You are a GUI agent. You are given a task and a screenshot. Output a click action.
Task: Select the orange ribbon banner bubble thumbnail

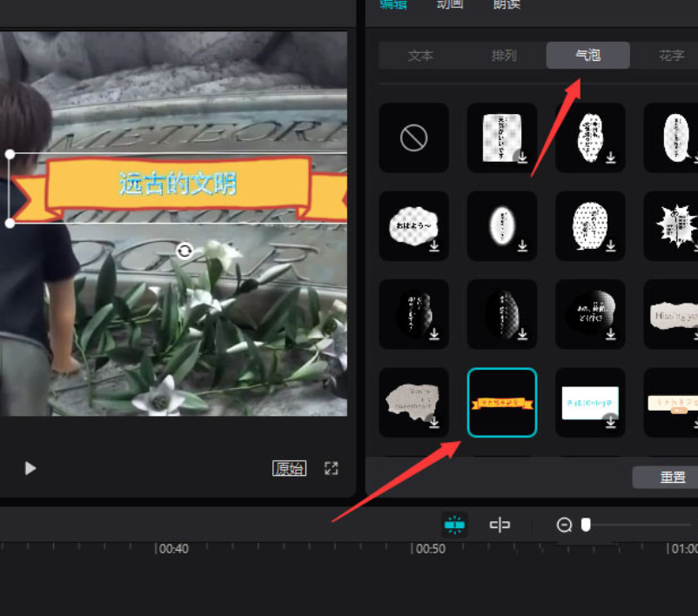coord(502,402)
